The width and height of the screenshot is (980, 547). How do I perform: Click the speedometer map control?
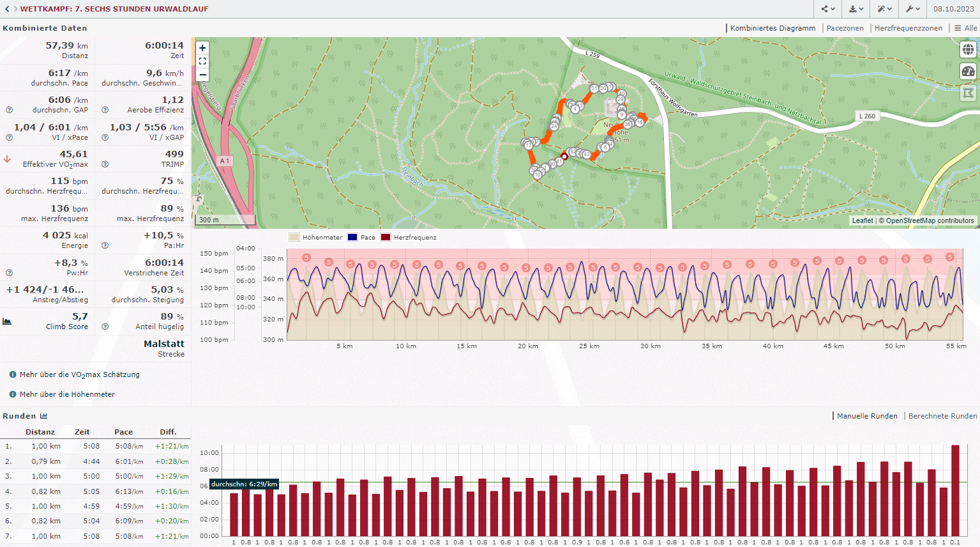coord(968,72)
